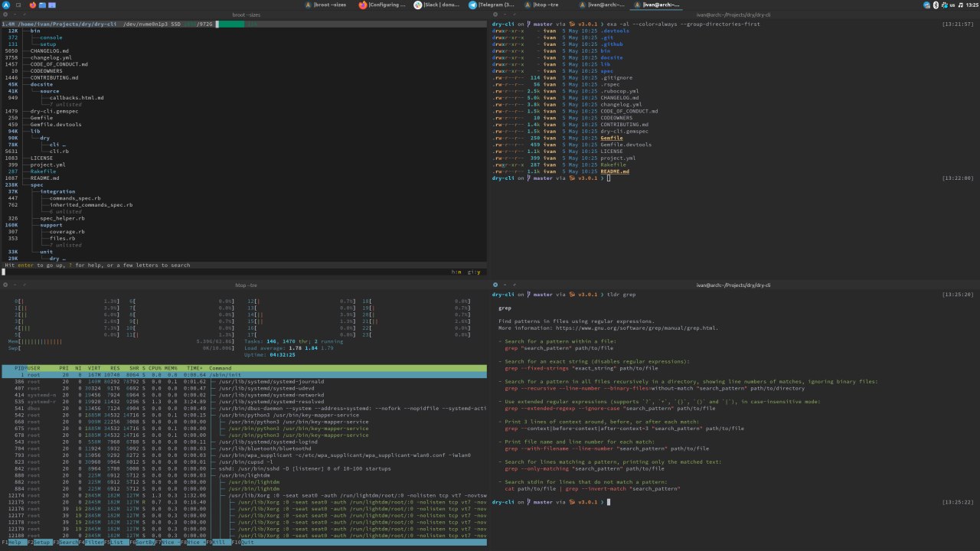The height and width of the screenshot is (551, 980).
Task: Select the 'support' folder in broot
Action: (x=51, y=225)
